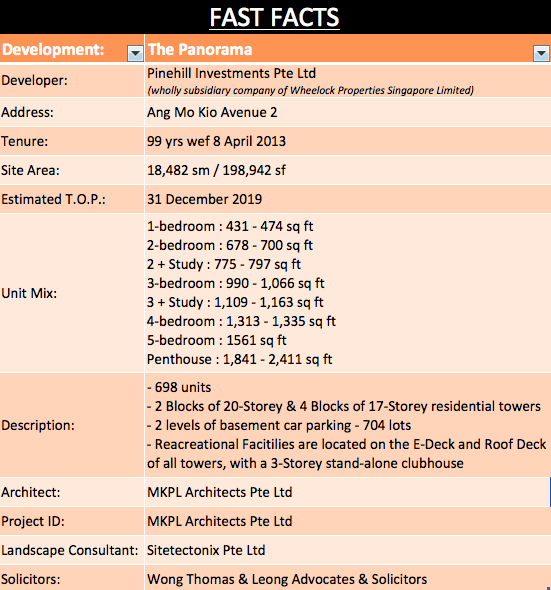551x590 pixels.
Task: Click '5-bedroom : 1561 sq ft' line
Action: tap(217, 340)
